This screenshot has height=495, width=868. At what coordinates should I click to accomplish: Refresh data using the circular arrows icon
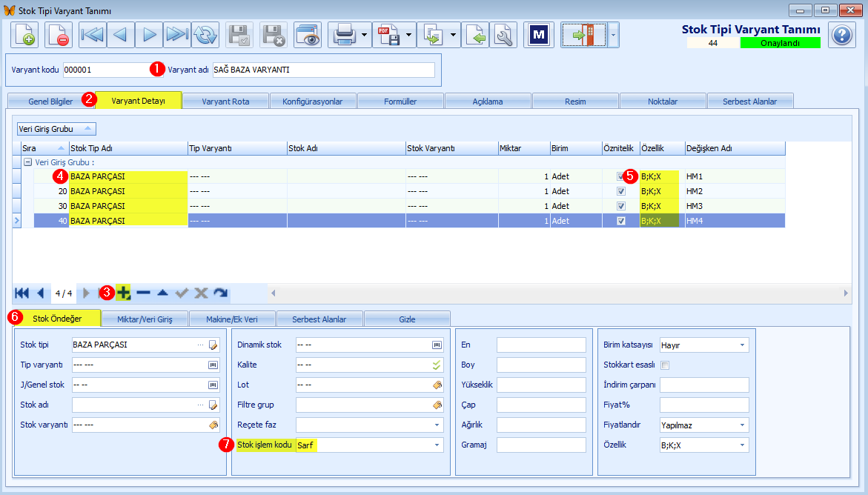click(x=205, y=36)
